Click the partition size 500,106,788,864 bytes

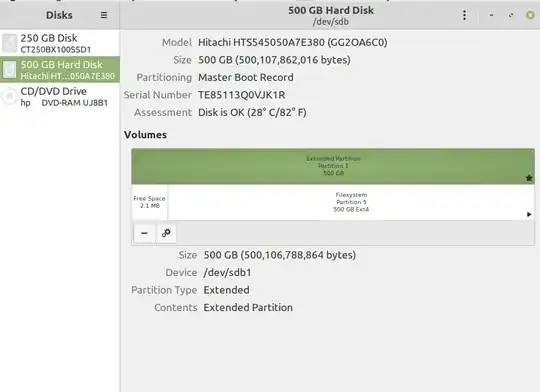click(x=280, y=255)
